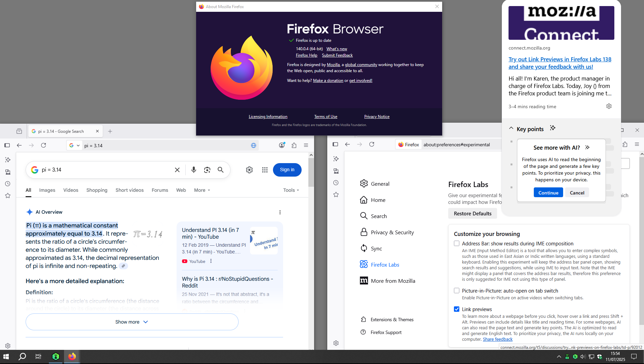Open the Privacy Notice link

(x=377, y=117)
